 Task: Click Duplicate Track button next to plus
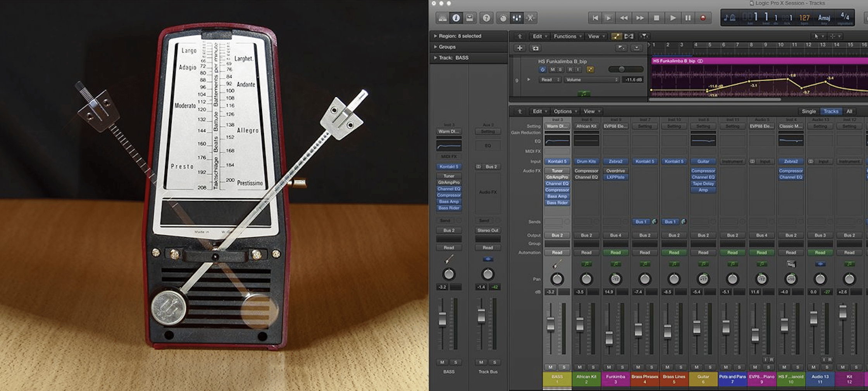tap(536, 48)
